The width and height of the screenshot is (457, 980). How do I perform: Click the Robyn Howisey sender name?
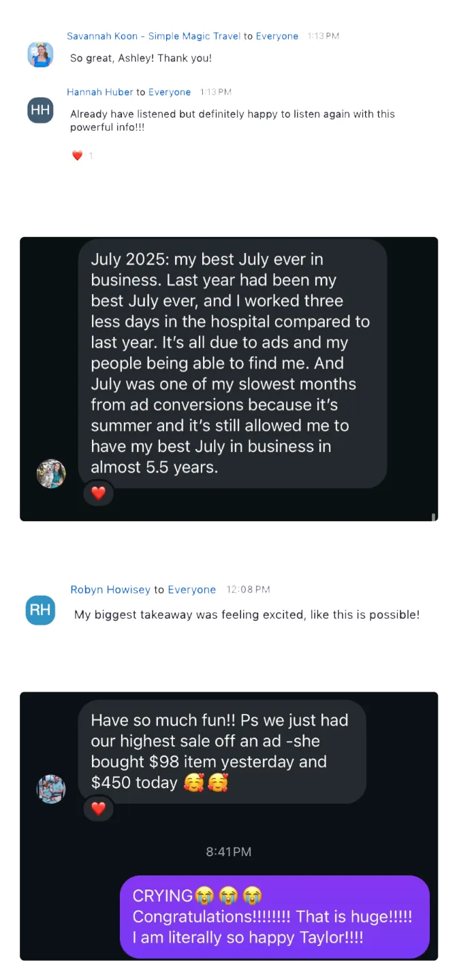coord(110,589)
